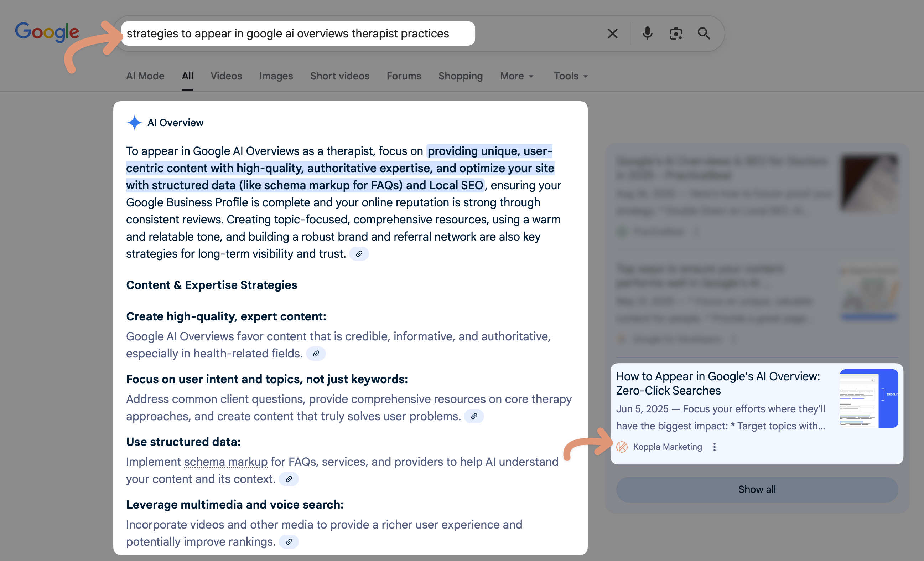
Task: Open the Forums tab
Action: point(404,76)
